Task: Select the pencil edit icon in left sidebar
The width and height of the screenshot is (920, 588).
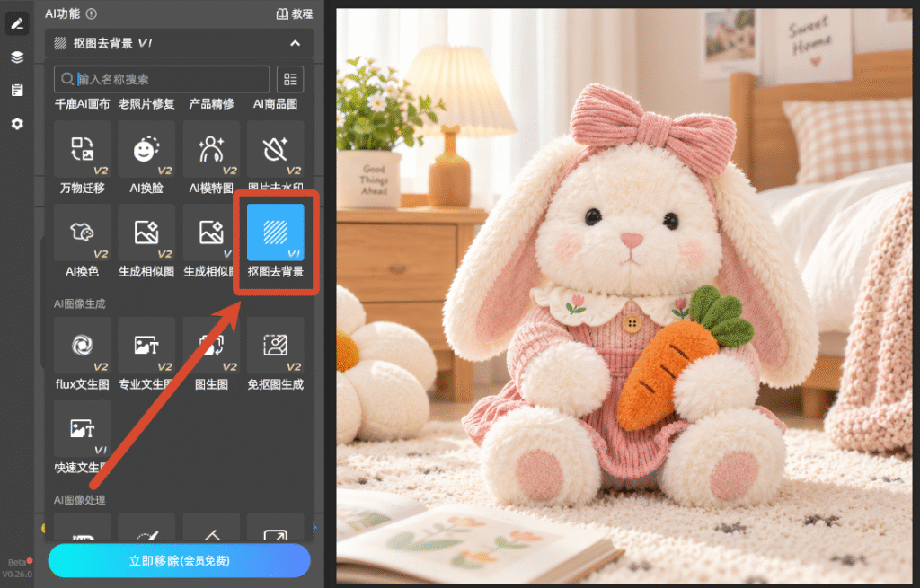Action: point(17,23)
